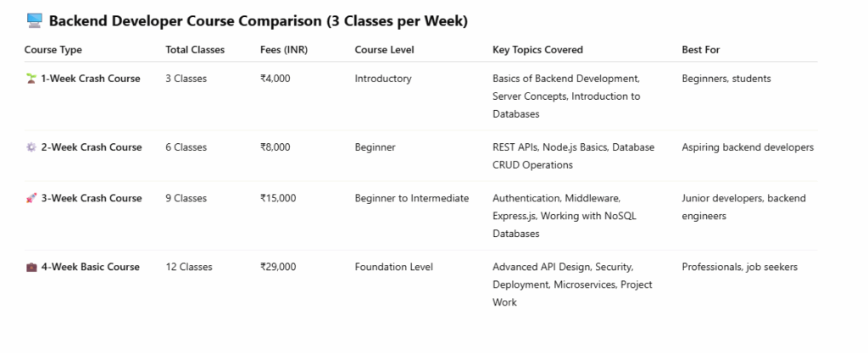Select the Total Classes column header
Image resolution: width=868 pixels, height=353 pixels.
[195, 50]
